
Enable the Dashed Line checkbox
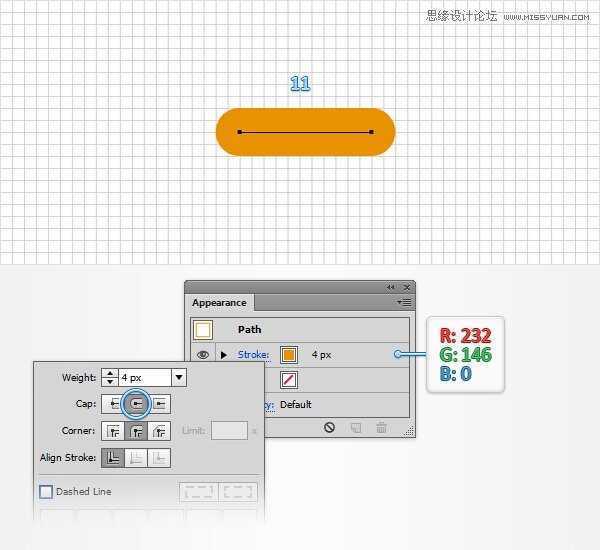46,491
